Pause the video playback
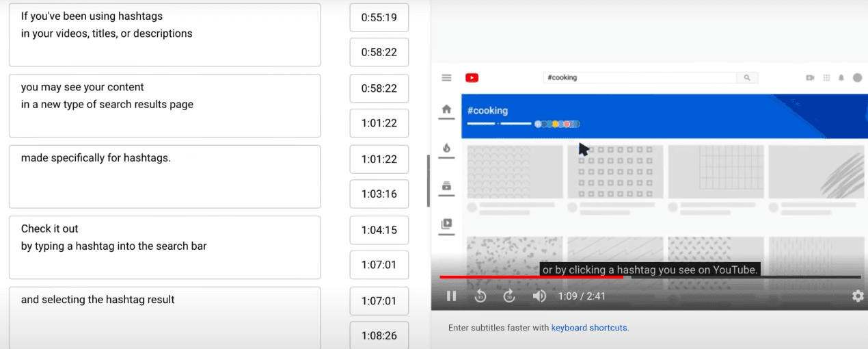This screenshot has width=868, height=349. (x=451, y=296)
